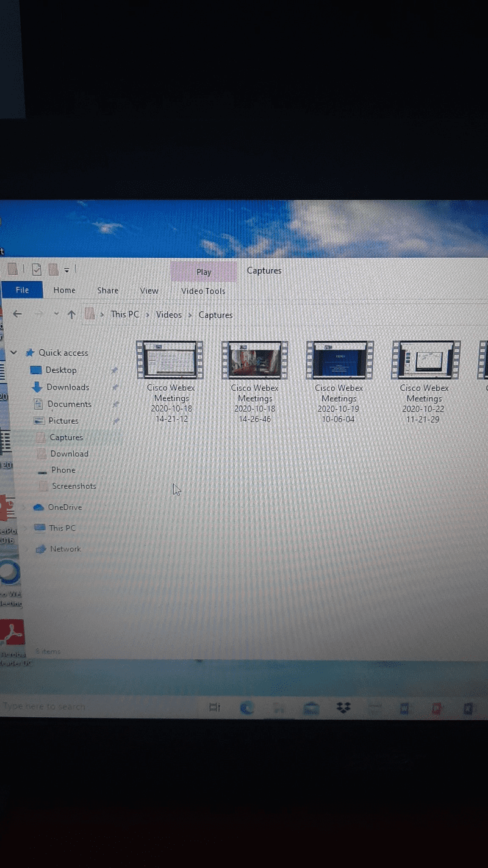Click the Back navigation arrow
The image size is (488, 868).
17,314
